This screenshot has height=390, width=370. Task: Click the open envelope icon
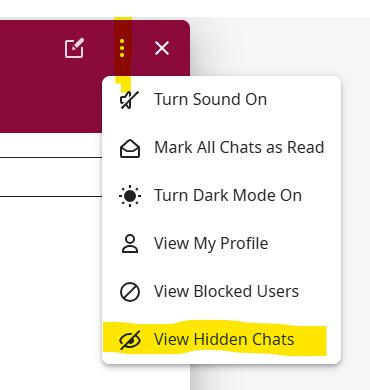130,148
